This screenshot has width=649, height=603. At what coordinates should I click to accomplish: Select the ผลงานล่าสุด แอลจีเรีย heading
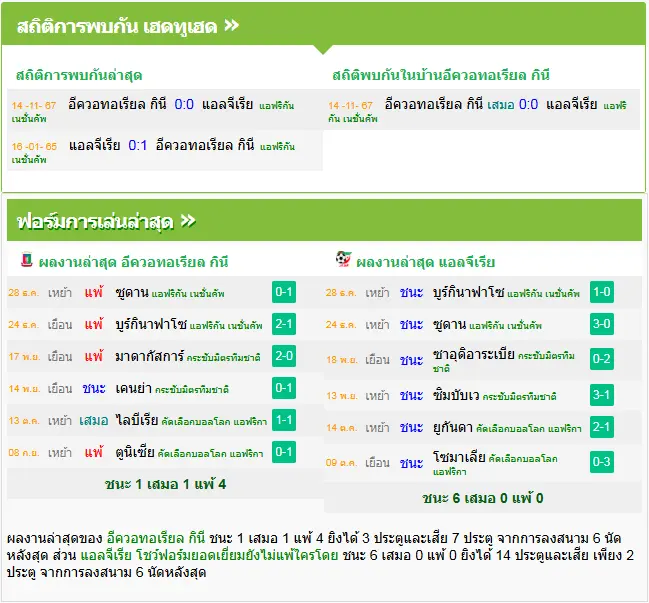pos(425,262)
